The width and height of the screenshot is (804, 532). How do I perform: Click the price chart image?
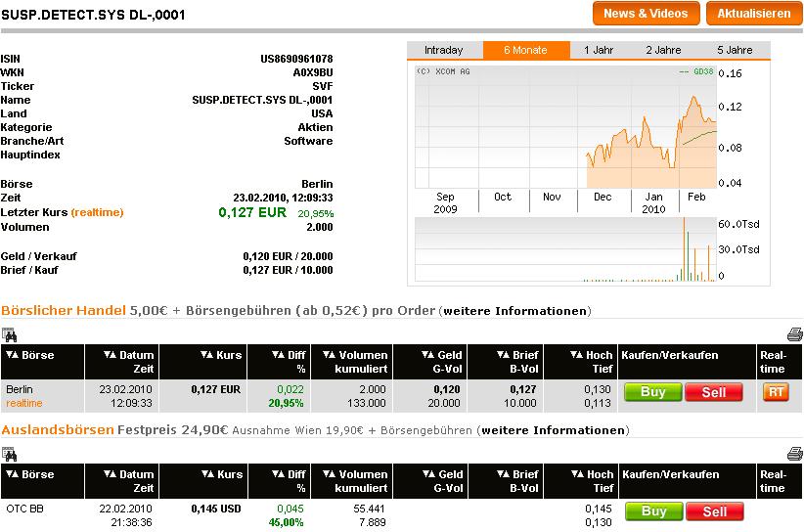pyautogui.click(x=565, y=127)
